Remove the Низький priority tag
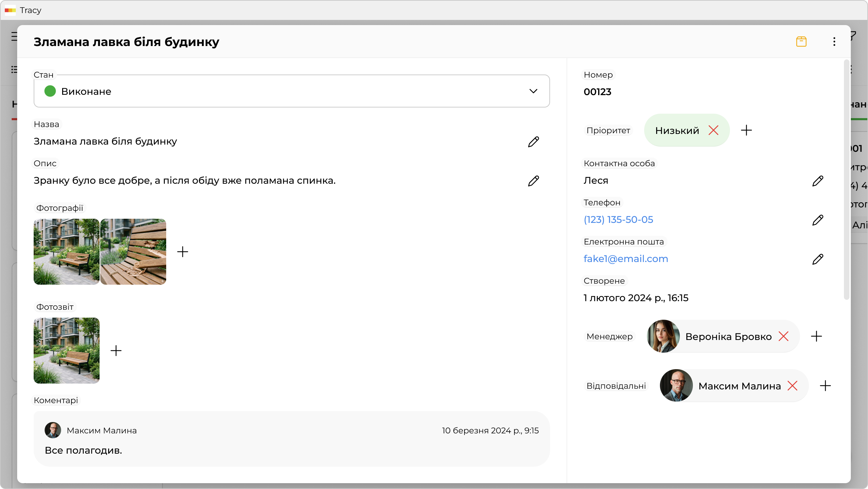 713,130
